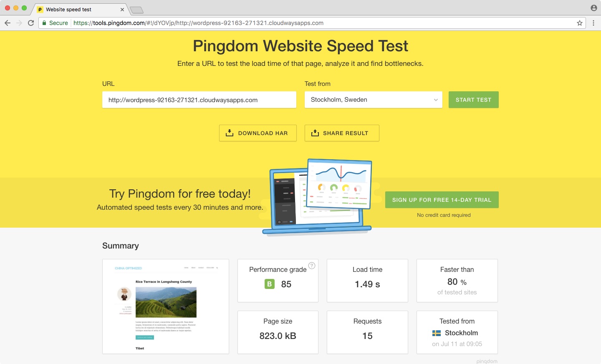Image resolution: width=601 pixels, height=364 pixels.
Task: Click the Secure padlock icon
Action: point(44,23)
